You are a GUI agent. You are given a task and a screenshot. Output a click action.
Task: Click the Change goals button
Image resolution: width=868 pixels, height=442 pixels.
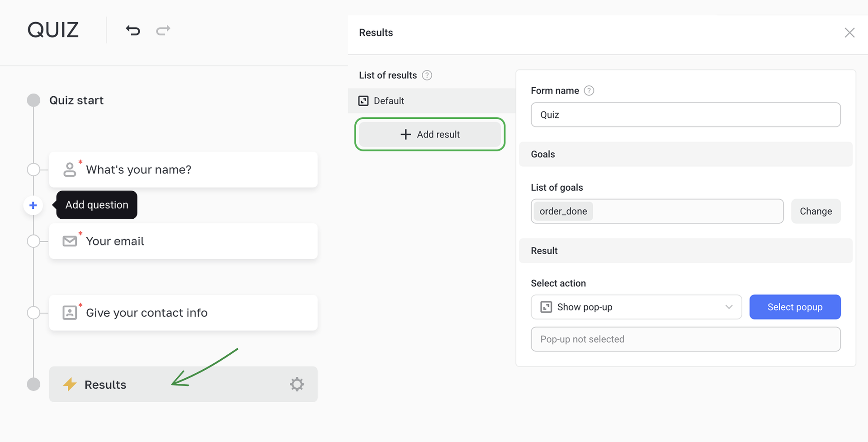(816, 212)
